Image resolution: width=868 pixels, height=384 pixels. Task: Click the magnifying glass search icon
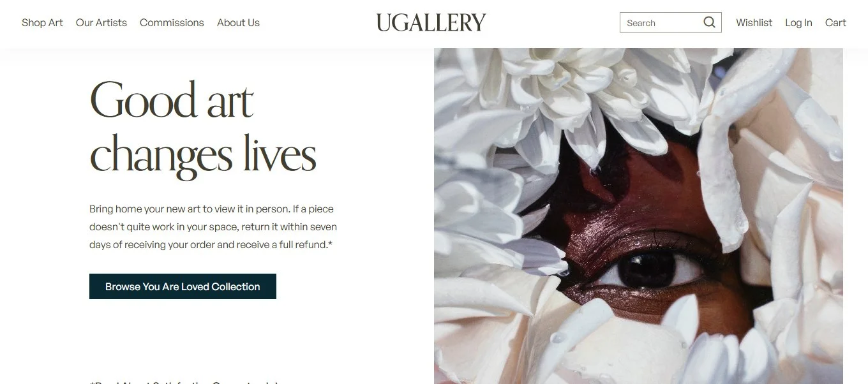coord(709,22)
